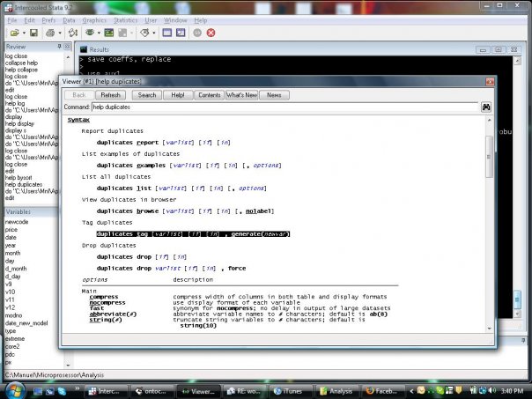The height and width of the screenshot is (399, 532).
Task: Select 'help display' in Review list
Action: point(19,123)
